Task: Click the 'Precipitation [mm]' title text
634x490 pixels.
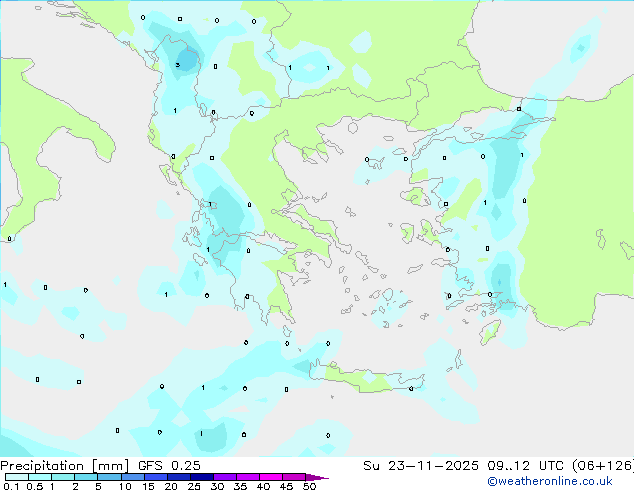Action: click(x=65, y=466)
